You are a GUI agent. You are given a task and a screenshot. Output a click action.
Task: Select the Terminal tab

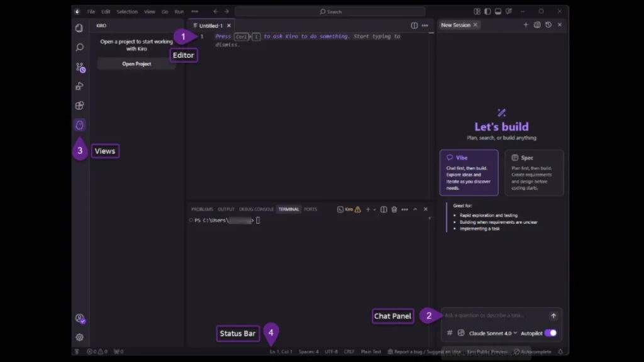click(289, 209)
